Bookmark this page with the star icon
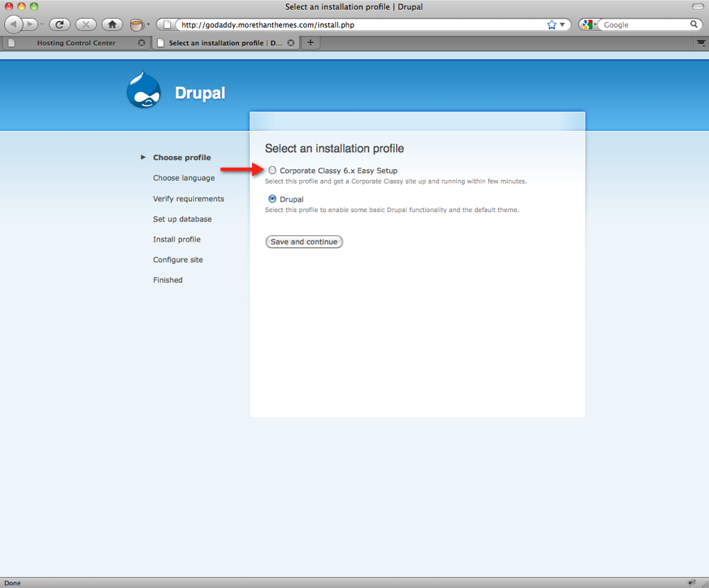The height and width of the screenshot is (588, 709). pyautogui.click(x=552, y=25)
